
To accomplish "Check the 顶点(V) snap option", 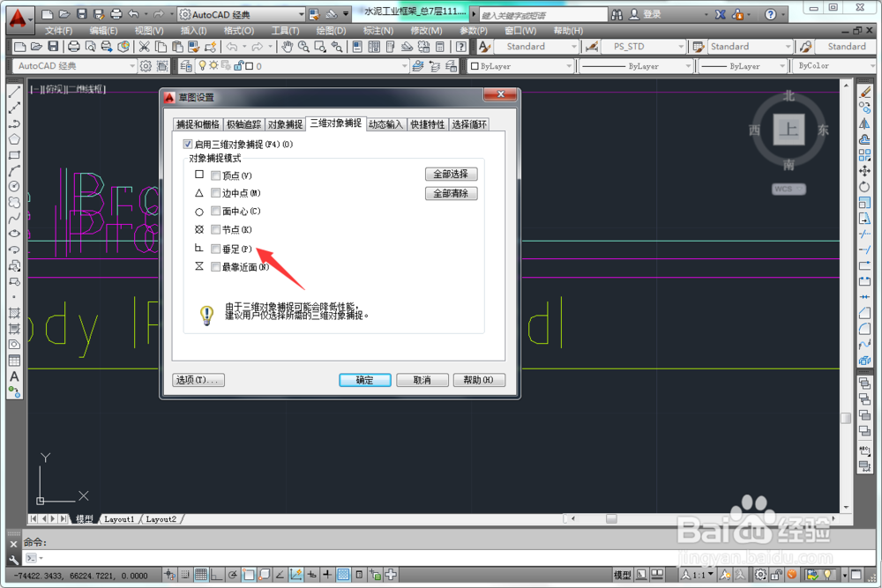I will [x=215, y=175].
